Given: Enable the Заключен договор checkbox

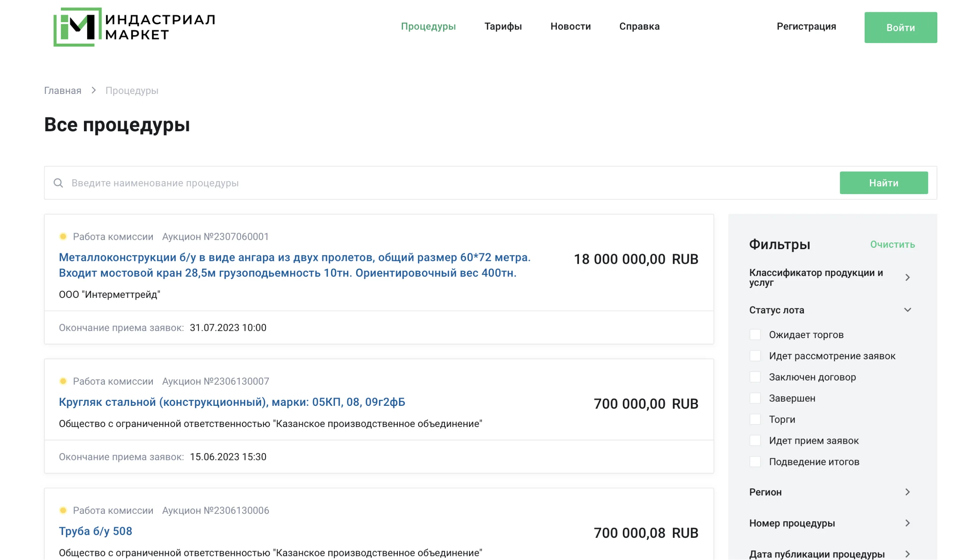Looking at the screenshot, I should pos(755,377).
